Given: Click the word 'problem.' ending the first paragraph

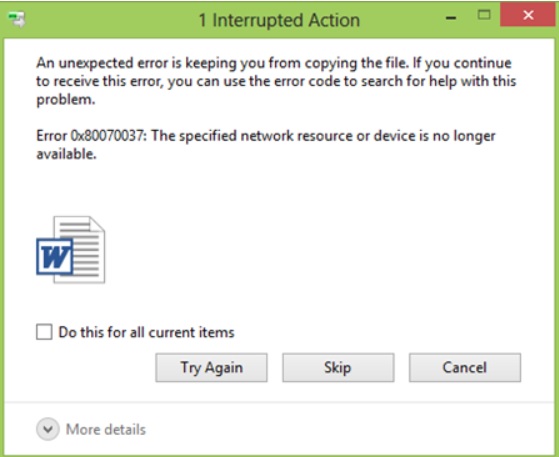Looking at the screenshot, I should (66, 99).
